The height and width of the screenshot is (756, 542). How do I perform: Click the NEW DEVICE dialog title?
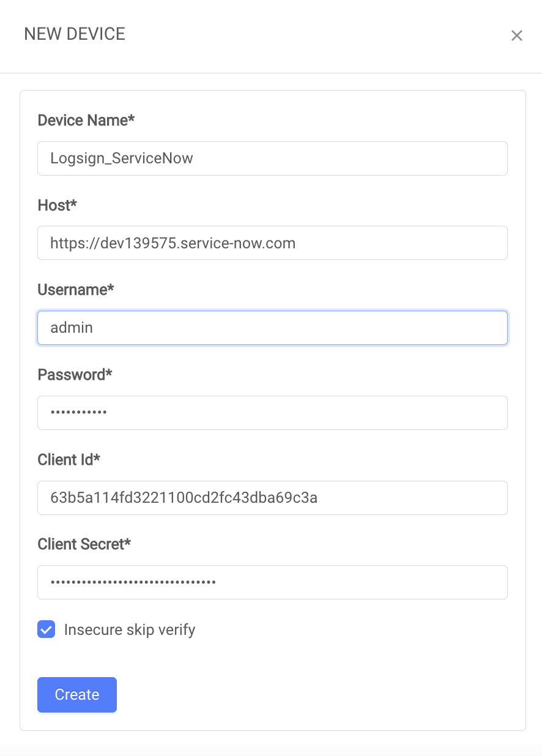coord(74,34)
